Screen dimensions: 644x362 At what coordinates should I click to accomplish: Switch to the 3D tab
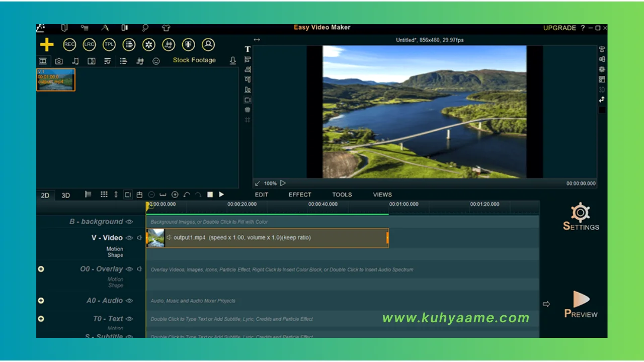click(x=65, y=195)
